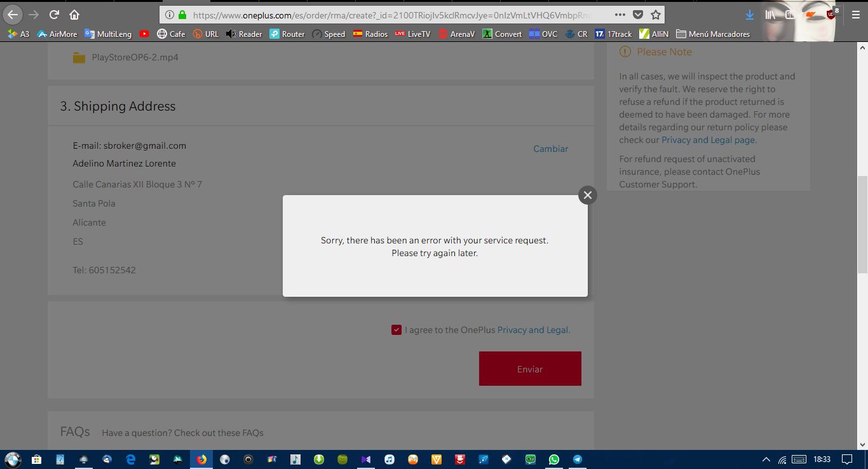Switch to Firefox in the taskbar
The height and width of the screenshot is (469, 868).
tap(201, 459)
